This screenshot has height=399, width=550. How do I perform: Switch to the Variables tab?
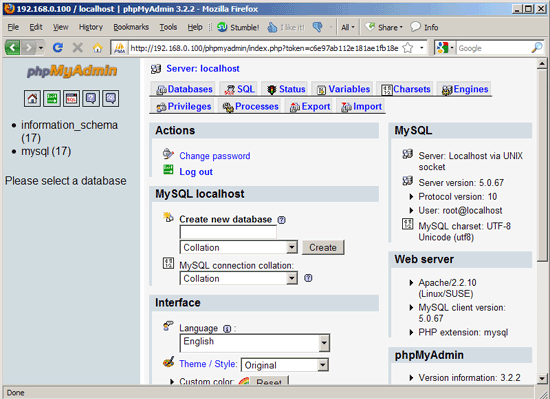click(x=343, y=89)
